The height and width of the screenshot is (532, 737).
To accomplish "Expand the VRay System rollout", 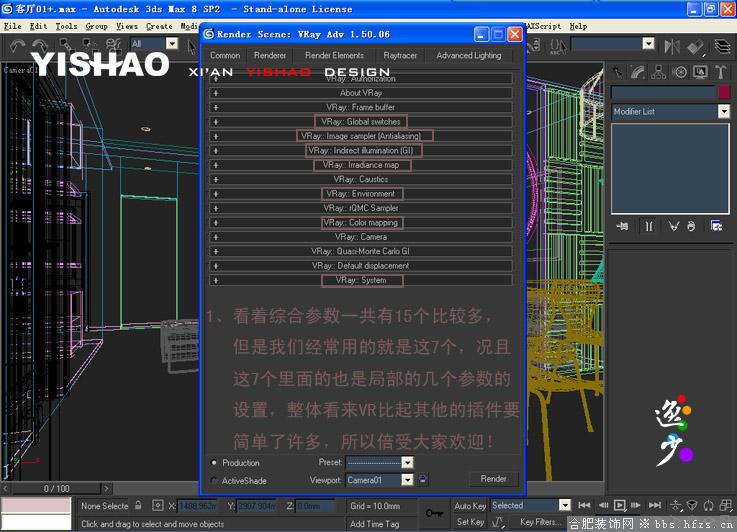I will (361, 280).
